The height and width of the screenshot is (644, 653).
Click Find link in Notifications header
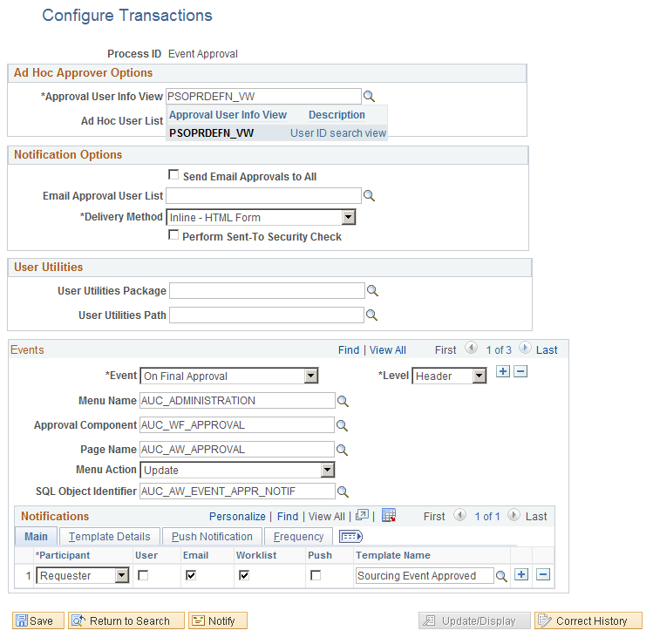pos(288,517)
